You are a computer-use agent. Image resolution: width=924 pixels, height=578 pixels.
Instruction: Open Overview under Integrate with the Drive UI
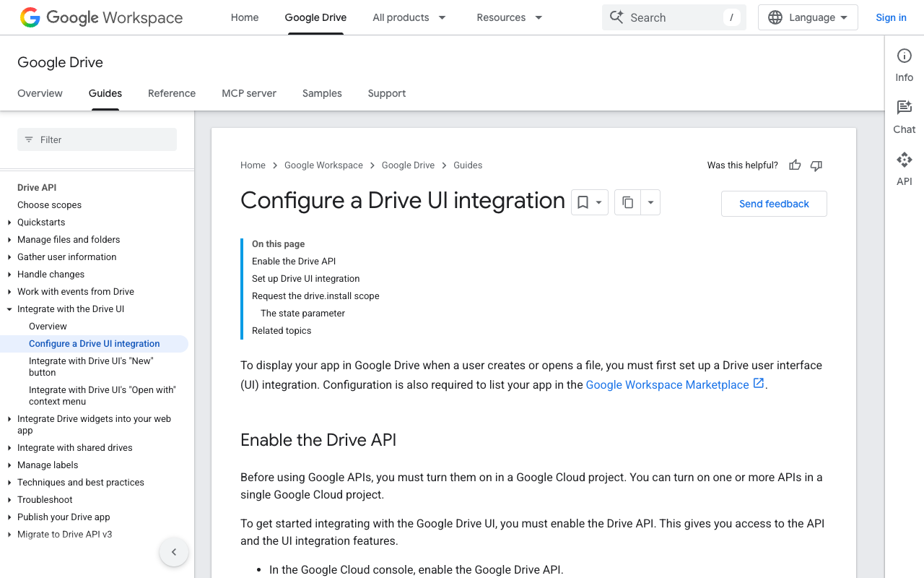48,327
